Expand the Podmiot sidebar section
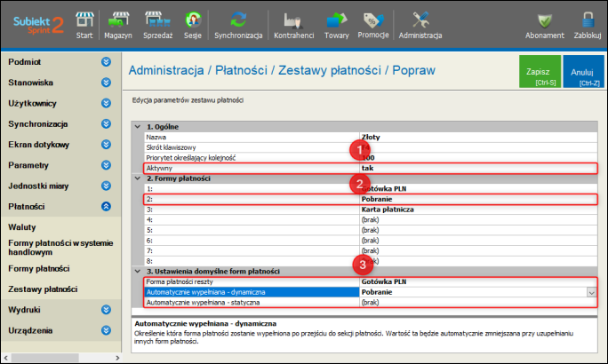This screenshot has width=608, height=364. pos(106,62)
